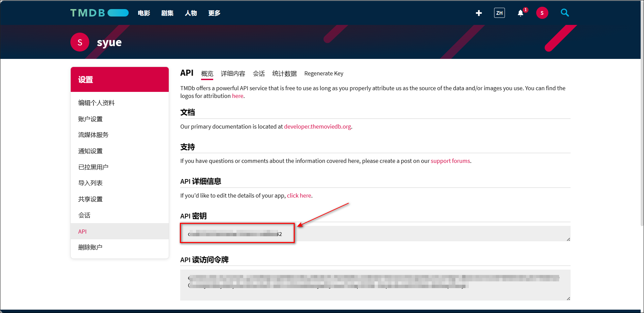The image size is (644, 313).
Task: Select the Regenerate Key tab
Action: 324,74
